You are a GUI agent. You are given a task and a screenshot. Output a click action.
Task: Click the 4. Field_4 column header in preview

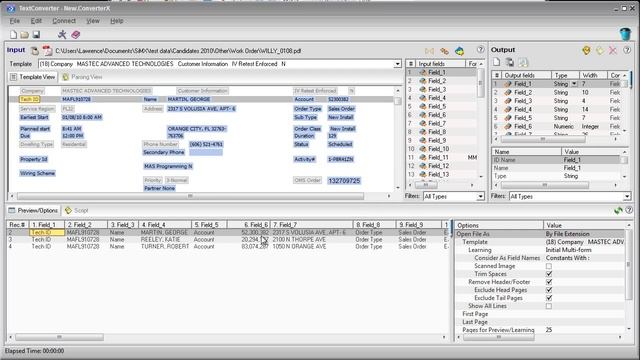[165, 225]
